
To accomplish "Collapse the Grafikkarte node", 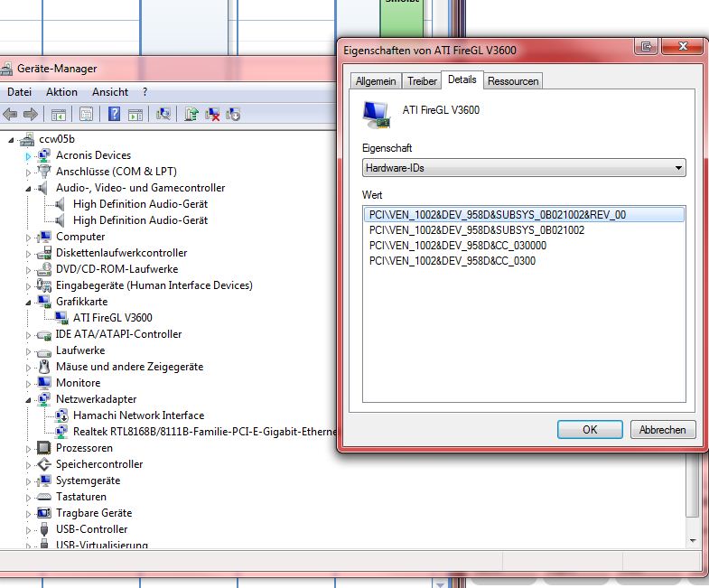I will tap(28, 303).
